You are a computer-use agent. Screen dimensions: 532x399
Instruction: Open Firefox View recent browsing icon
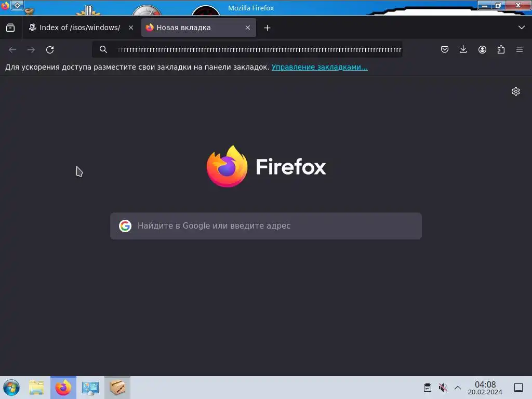pyautogui.click(x=10, y=28)
